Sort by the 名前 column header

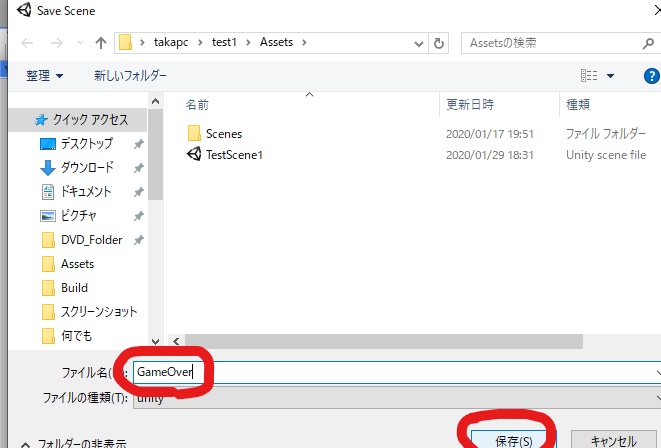[x=197, y=105]
